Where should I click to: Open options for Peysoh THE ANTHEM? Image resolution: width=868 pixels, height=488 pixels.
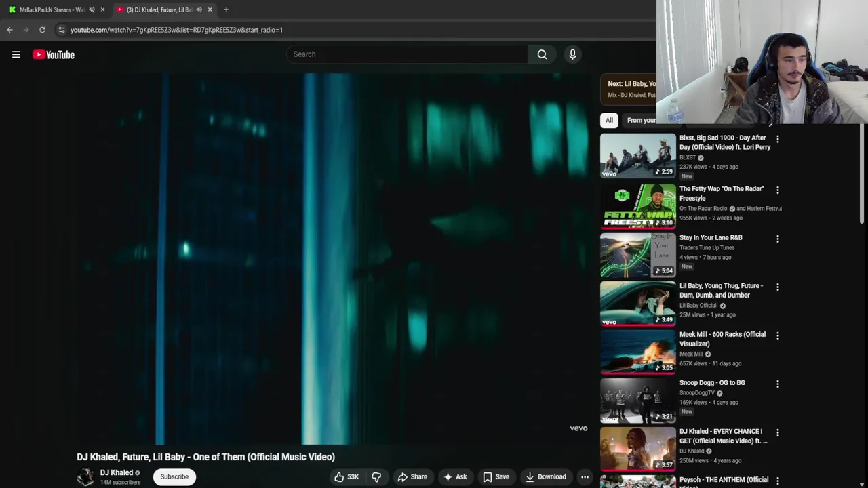778,481
